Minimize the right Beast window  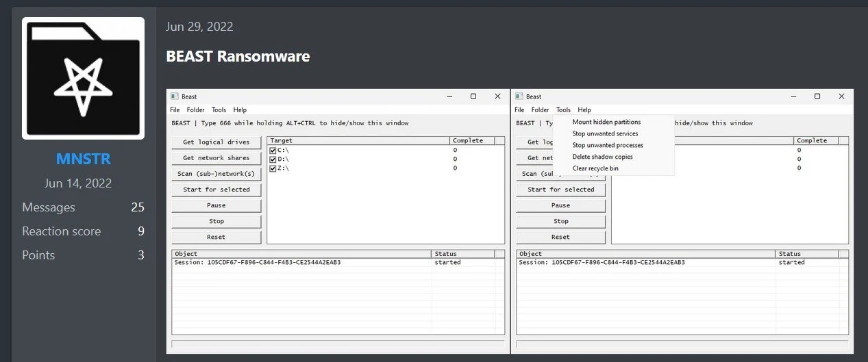coord(793,96)
